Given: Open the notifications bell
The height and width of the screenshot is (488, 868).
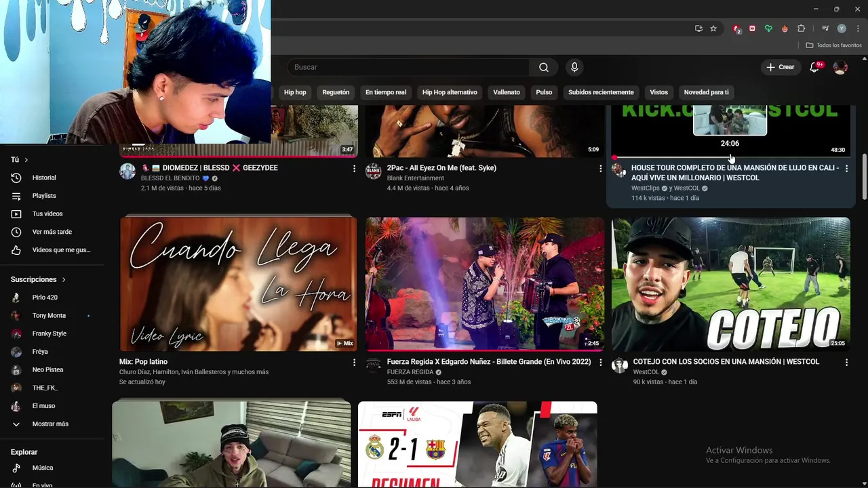Looking at the screenshot, I should [816, 67].
